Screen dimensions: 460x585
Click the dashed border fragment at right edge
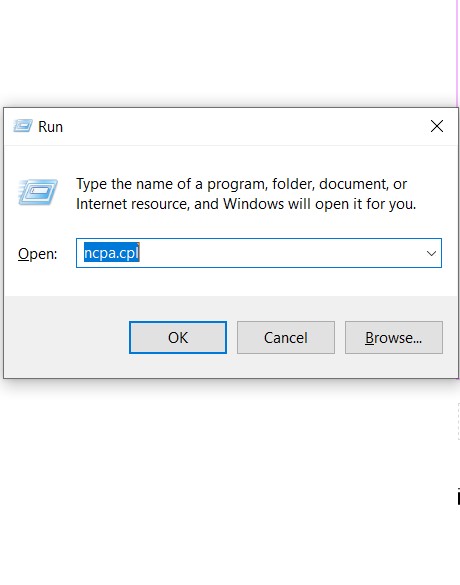pyautogui.click(x=459, y=422)
